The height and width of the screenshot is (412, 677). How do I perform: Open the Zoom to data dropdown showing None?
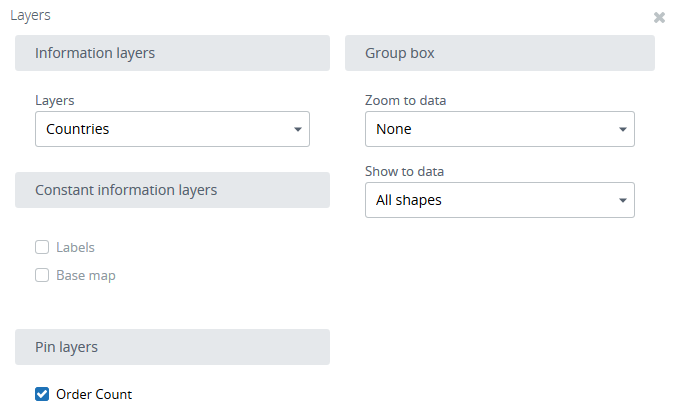[x=490, y=129]
